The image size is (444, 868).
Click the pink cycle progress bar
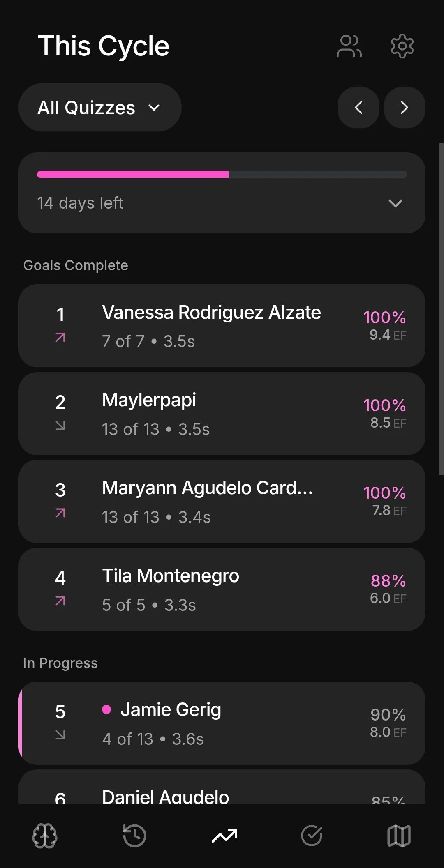[x=222, y=175]
